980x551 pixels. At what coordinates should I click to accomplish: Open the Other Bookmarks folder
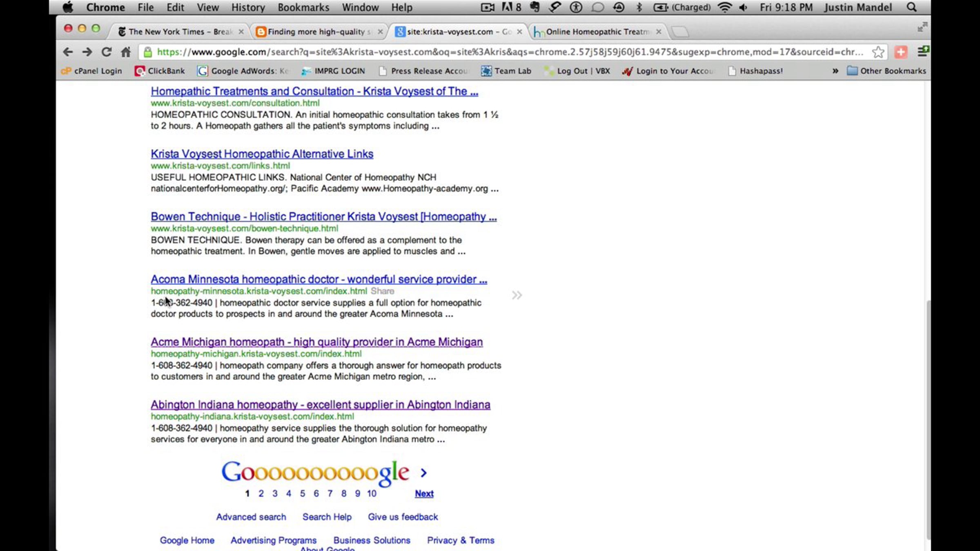click(886, 71)
